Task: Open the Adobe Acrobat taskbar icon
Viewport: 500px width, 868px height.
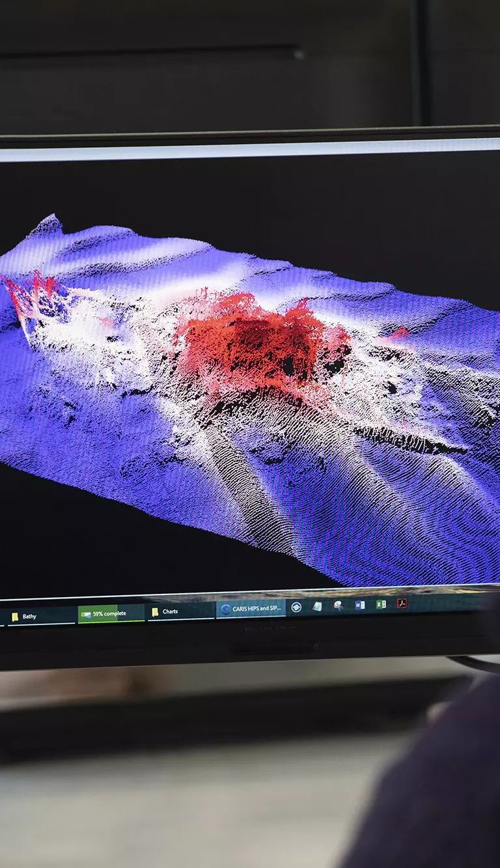Action: click(402, 604)
